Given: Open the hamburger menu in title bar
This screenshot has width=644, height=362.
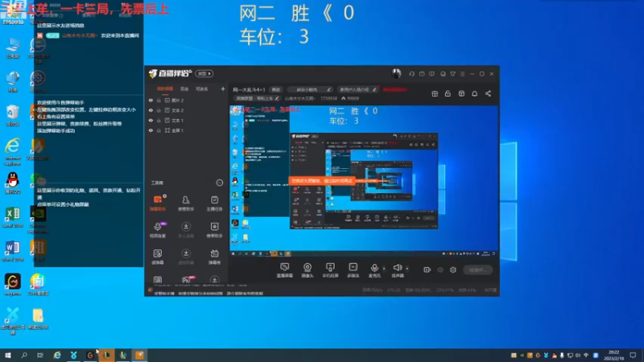Looking at the screenshot, I should click(x=462, y=74).
